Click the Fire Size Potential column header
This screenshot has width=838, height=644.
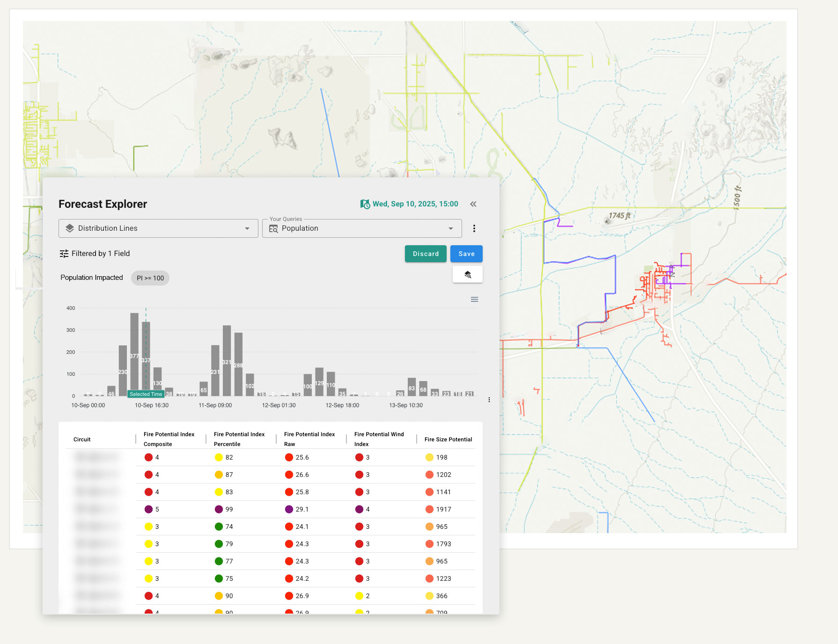click(x=448, y=439)
